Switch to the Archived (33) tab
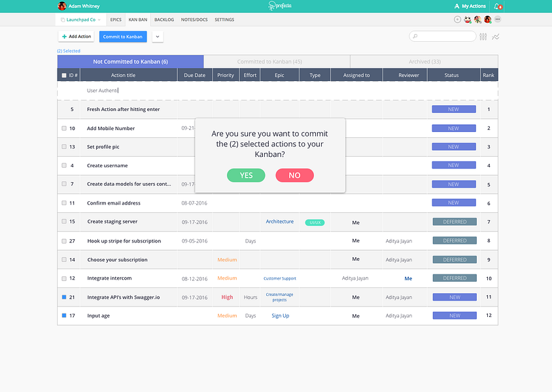 (424, 61)
